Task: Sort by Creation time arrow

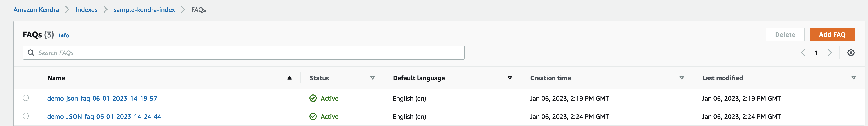Action: pyautogui.click(x=682, y=78)
